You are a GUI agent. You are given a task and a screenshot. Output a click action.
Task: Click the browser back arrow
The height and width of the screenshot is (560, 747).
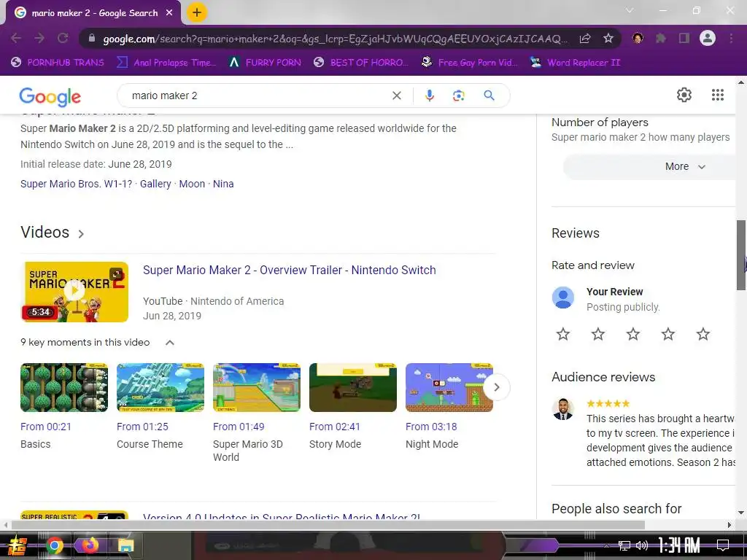pos(16,38)
